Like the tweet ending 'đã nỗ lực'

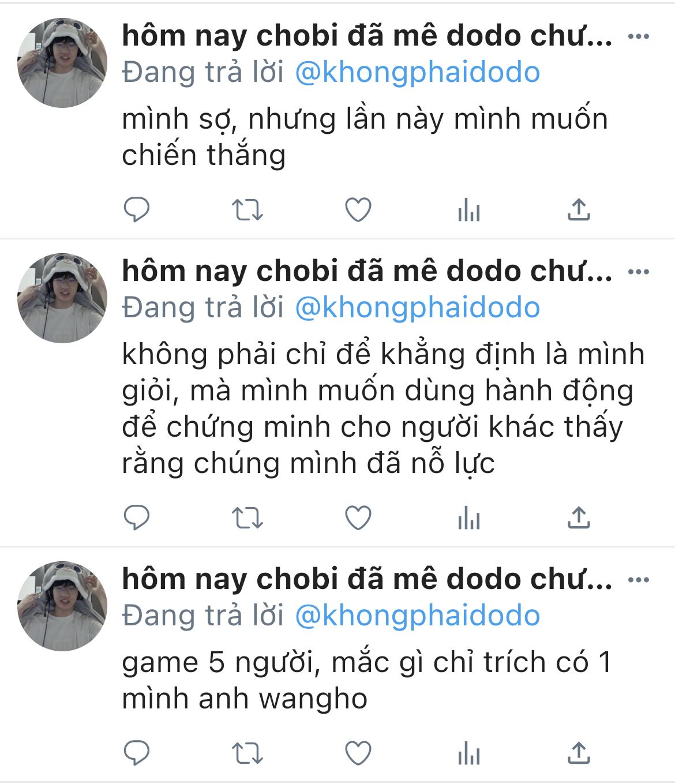358,517
